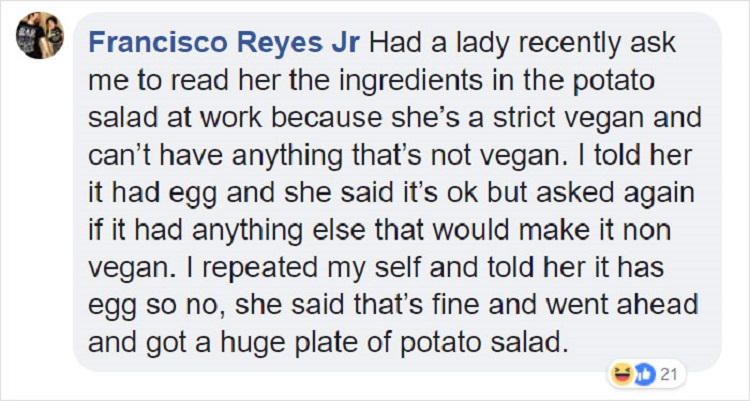
Task: Click "Jr" at the end of the author name
Action: pos(346,44)
